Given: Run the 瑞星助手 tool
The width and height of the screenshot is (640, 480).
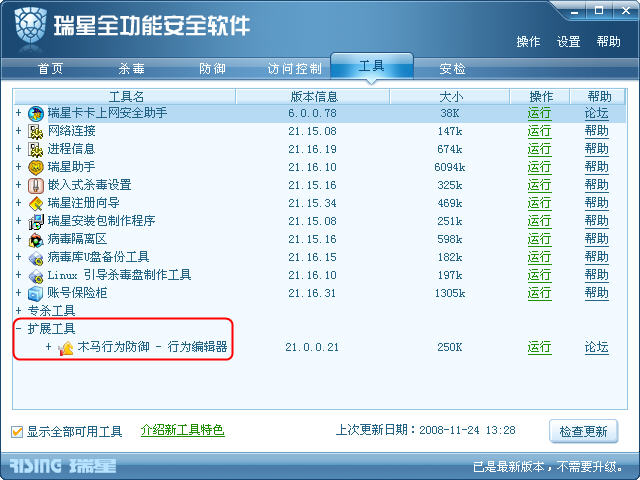Looking at the screenshot, I should [x=539, y=167].
